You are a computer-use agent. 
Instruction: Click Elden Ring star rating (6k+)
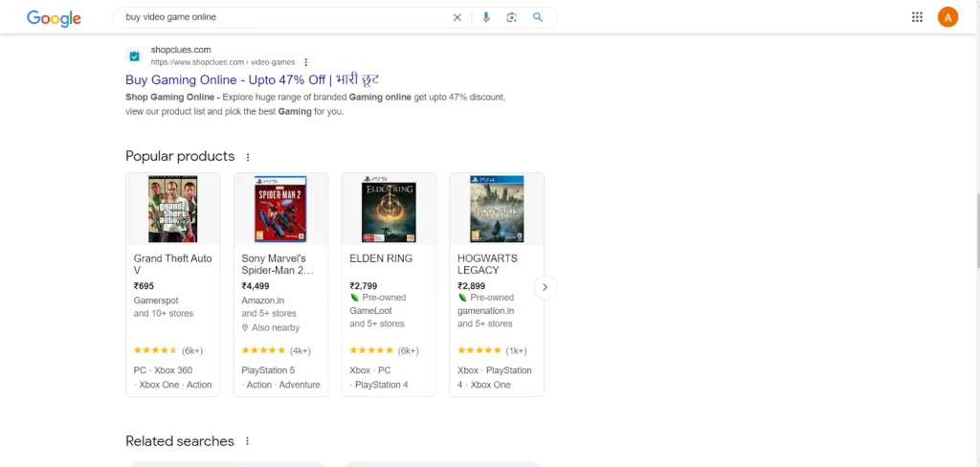click(x=385, y=350)
